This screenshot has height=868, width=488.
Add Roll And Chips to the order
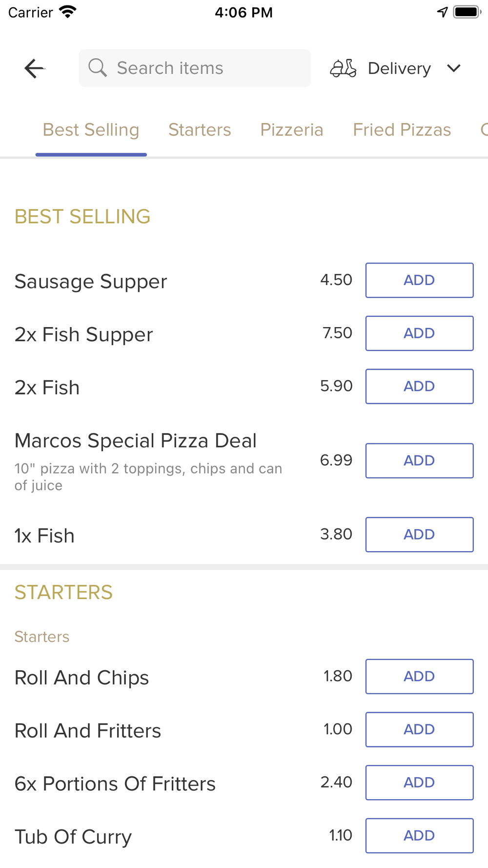click(419, 677)
